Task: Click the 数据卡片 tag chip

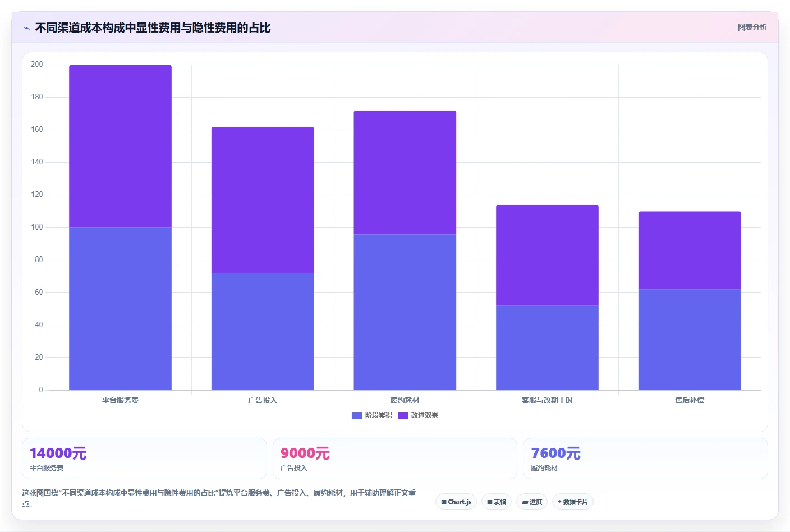Action: click(x=573, y=502)
